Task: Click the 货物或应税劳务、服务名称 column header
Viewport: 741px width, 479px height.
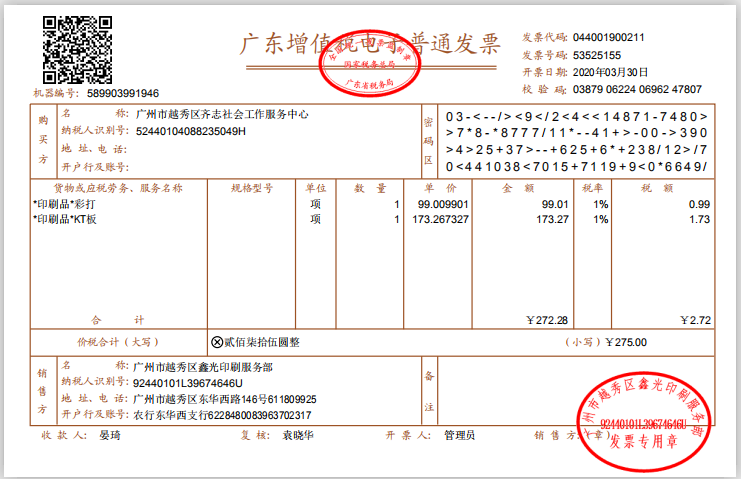Action: [118, 188]
